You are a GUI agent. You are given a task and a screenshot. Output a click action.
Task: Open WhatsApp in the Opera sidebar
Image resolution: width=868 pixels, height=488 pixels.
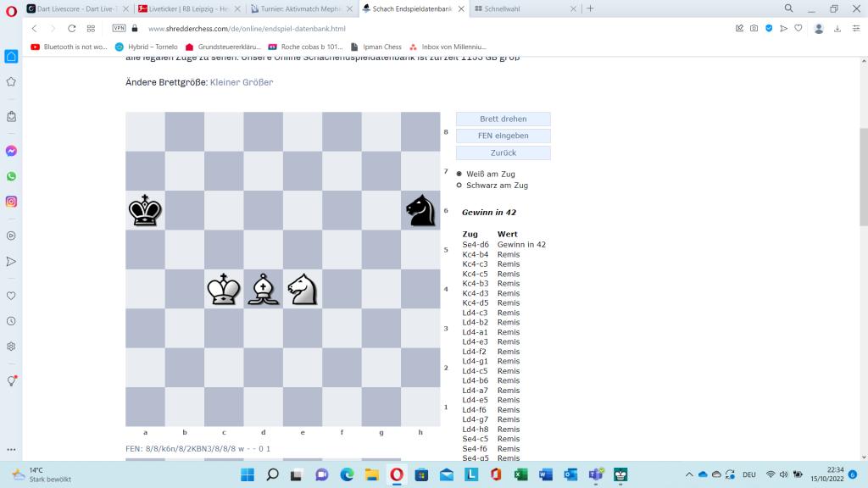12,176
